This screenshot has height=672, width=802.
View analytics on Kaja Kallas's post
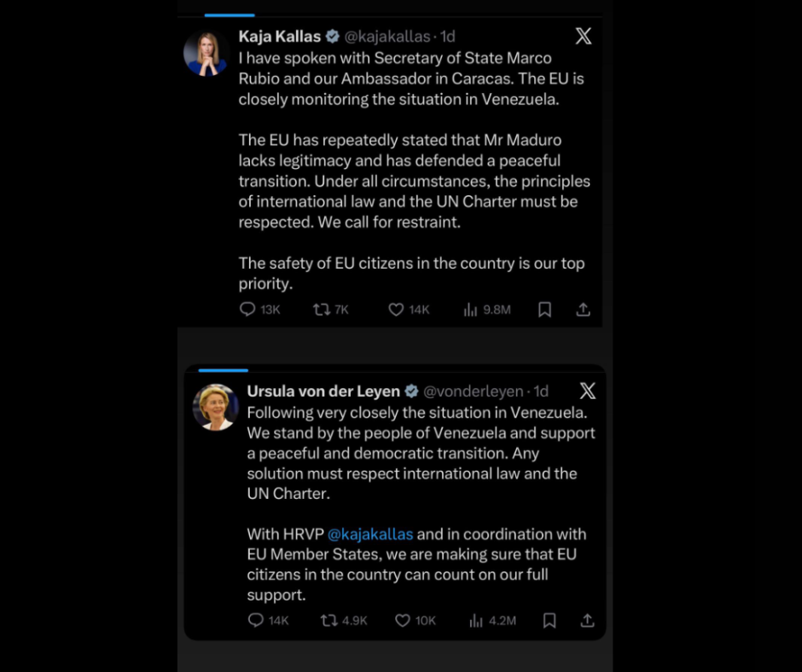(470, 310)
